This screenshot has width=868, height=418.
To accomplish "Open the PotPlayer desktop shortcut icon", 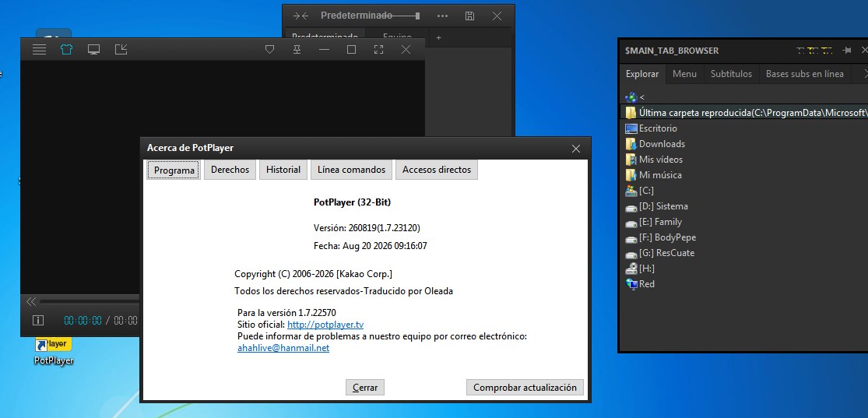I will pos(54,352).
